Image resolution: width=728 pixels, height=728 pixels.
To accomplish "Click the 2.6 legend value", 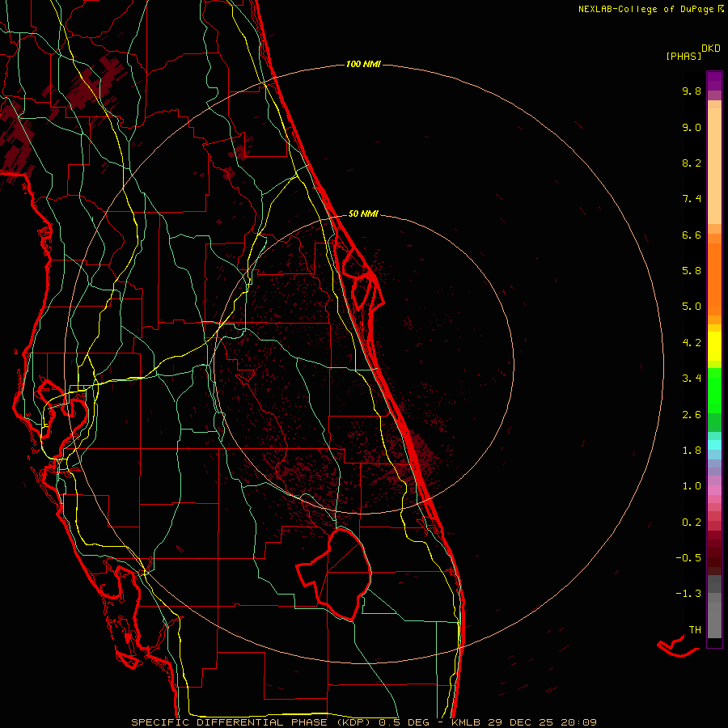I will tap(692, 415).
